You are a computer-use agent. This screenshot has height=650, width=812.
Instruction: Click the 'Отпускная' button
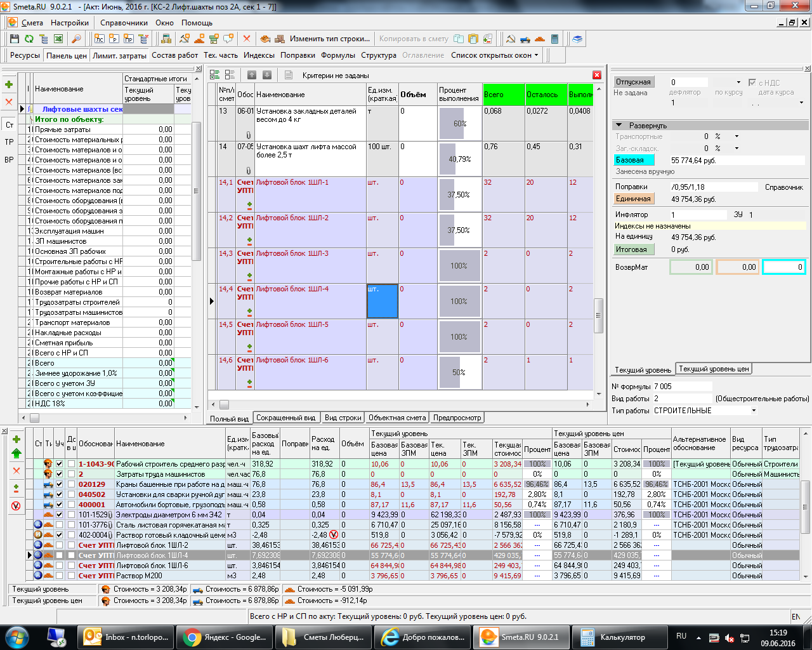point(633,82)
